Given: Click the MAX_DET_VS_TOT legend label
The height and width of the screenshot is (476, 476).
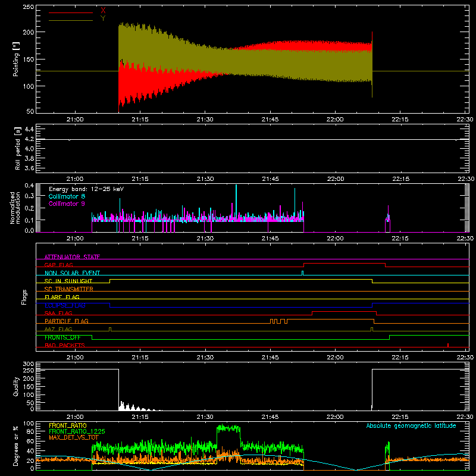Looking at the screenshot, I should tap(74, 437).
